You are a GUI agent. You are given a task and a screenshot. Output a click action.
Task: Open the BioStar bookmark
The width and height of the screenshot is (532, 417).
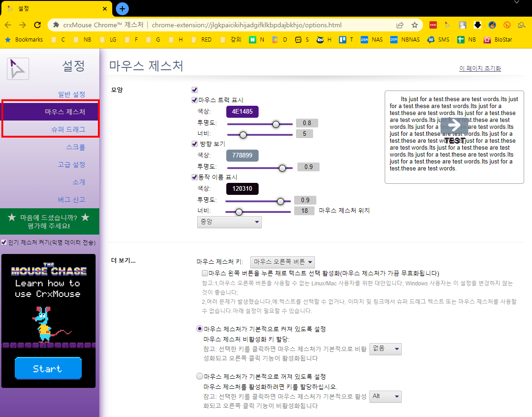point(498,40)
